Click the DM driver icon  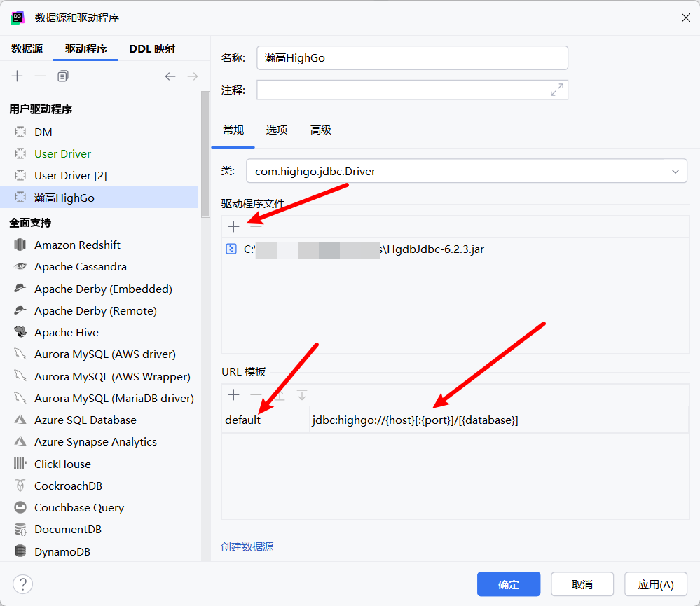click(20, 132)
